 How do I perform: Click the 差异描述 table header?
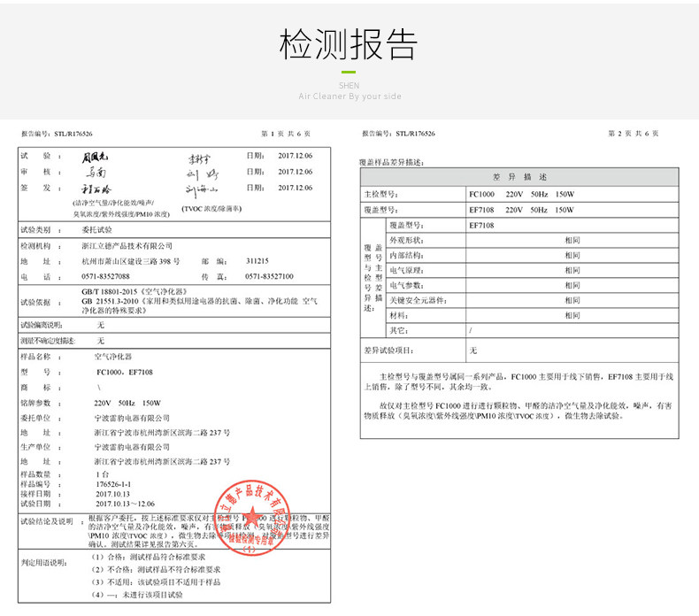[519, 177]
